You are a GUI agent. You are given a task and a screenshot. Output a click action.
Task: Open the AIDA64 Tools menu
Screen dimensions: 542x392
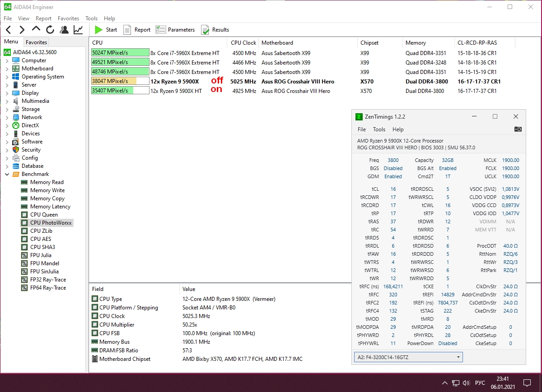(91, 18)
